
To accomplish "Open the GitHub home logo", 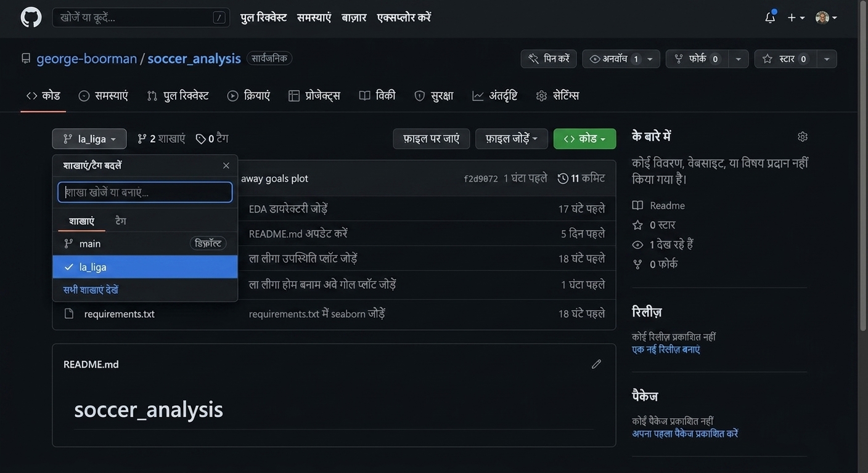I will pyautogui.click(x=31, y=17).
